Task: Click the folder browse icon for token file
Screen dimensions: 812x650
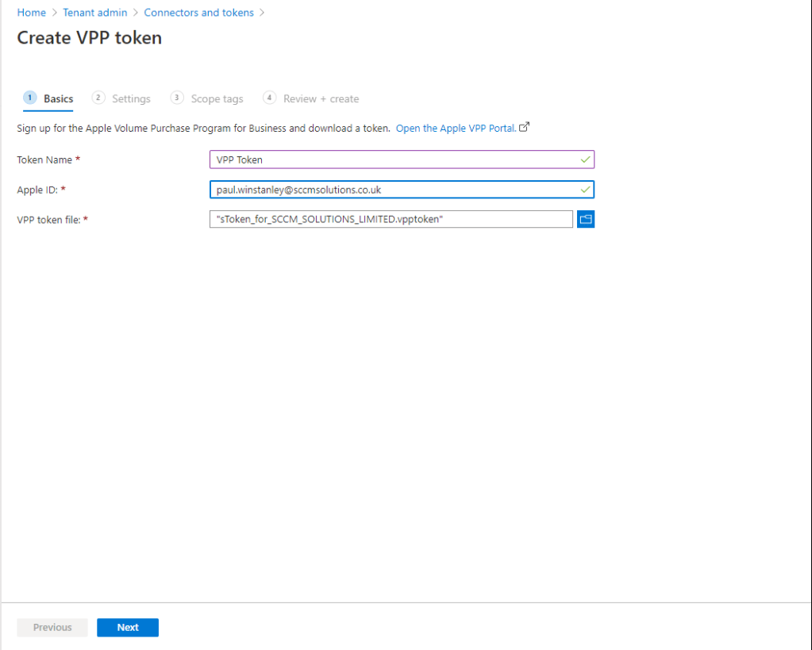Action: [x=586, y=220]
